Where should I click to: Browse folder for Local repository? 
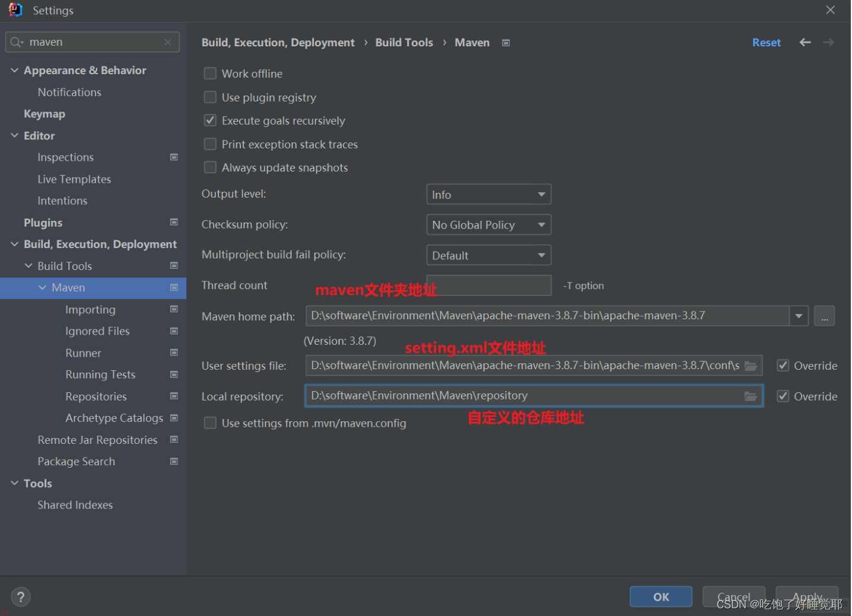click(751, 396)
